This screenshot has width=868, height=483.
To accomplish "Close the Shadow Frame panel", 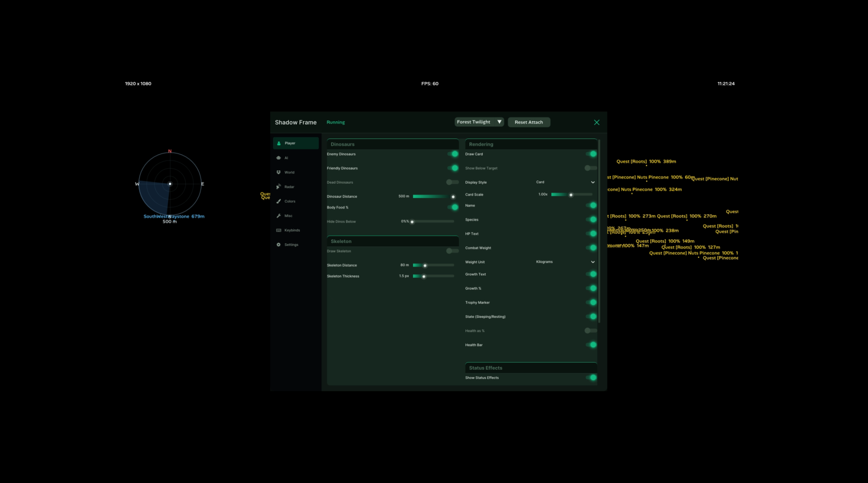I will point(596,122).
